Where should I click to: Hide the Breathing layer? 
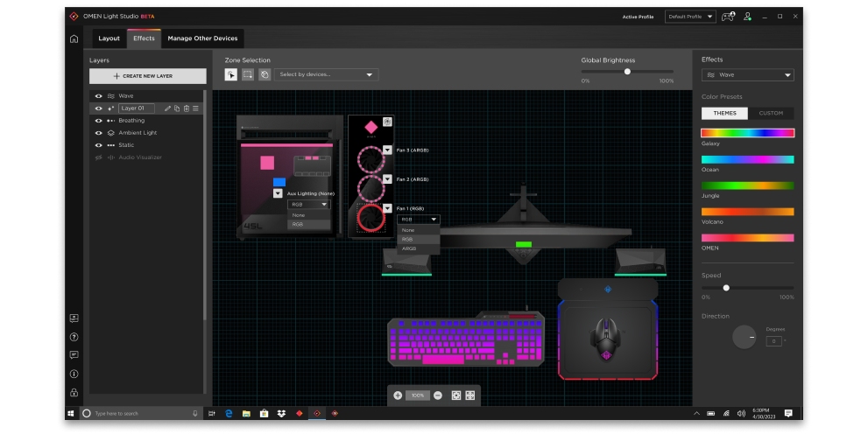(x=98, y=121)
